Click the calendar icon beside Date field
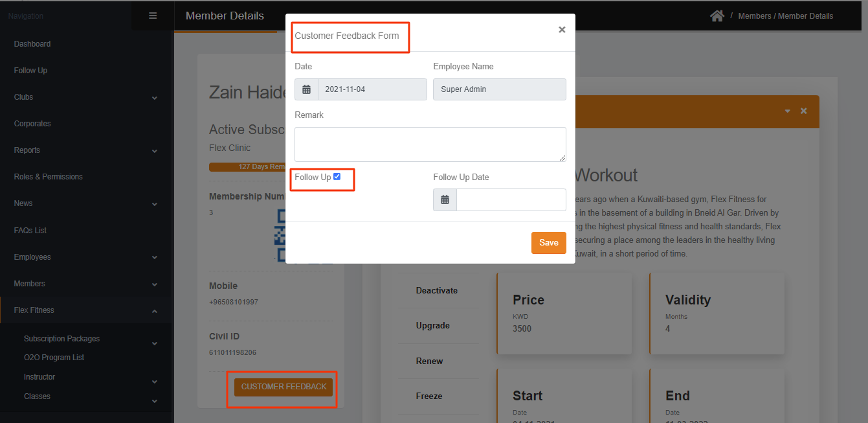868x423 pixels. click(x=306, y=89)
